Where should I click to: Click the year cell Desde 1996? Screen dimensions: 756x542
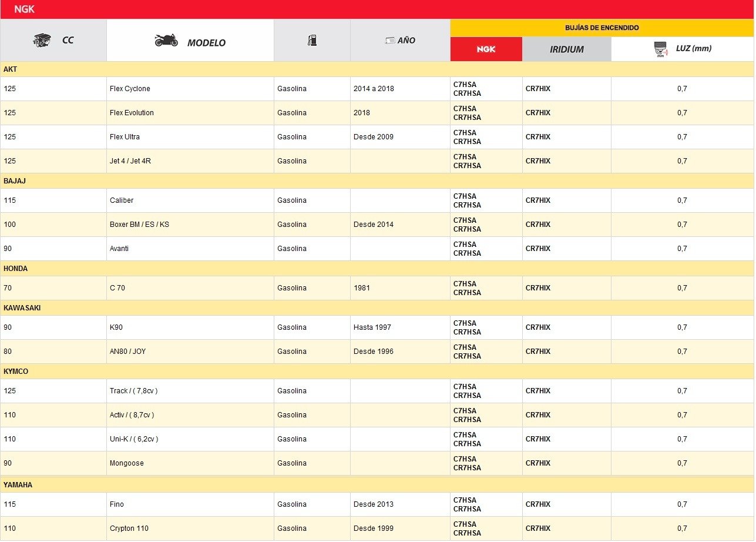pos(401,352)
